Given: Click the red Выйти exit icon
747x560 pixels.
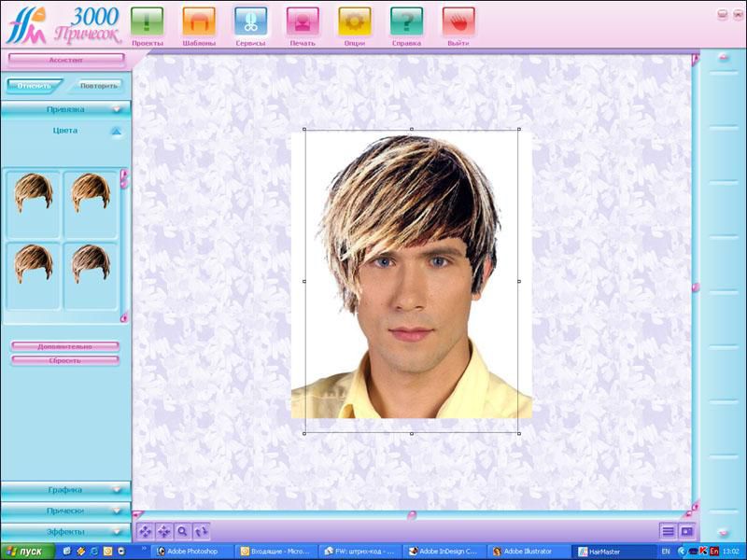Looking at the screenshot, I should click(x=458, y=21).
